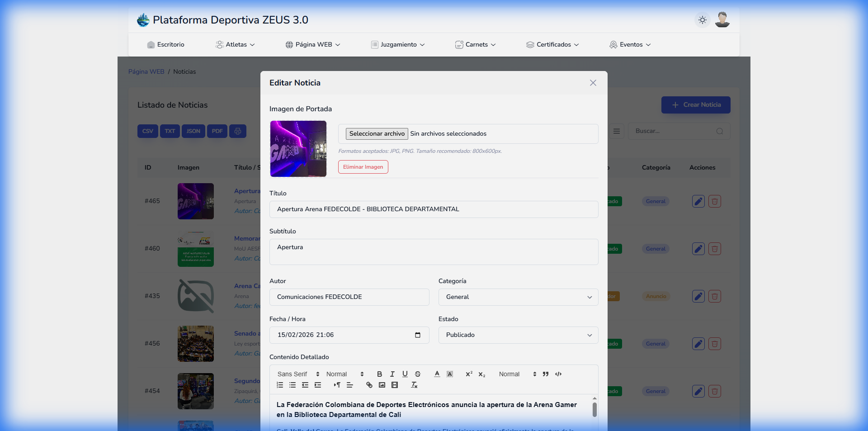The height and width of the screenshot is (431, 868).
Task: Open the Estado dropdown showing Publicado
Action: (x=518, y=335)
